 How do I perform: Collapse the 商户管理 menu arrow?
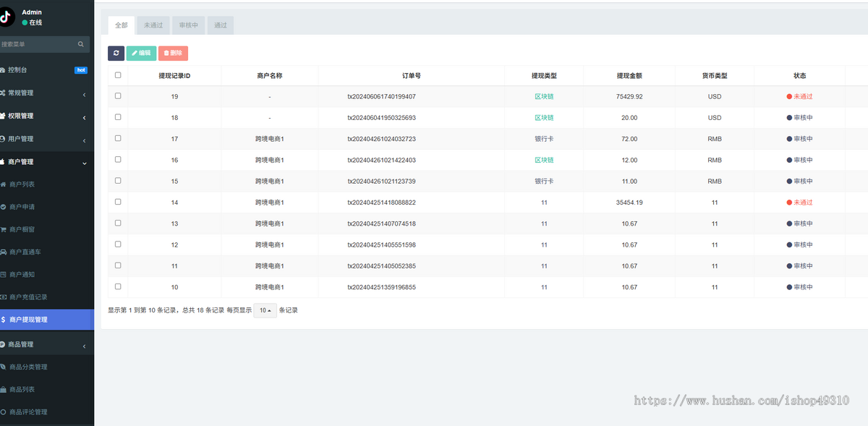[84, 163]
